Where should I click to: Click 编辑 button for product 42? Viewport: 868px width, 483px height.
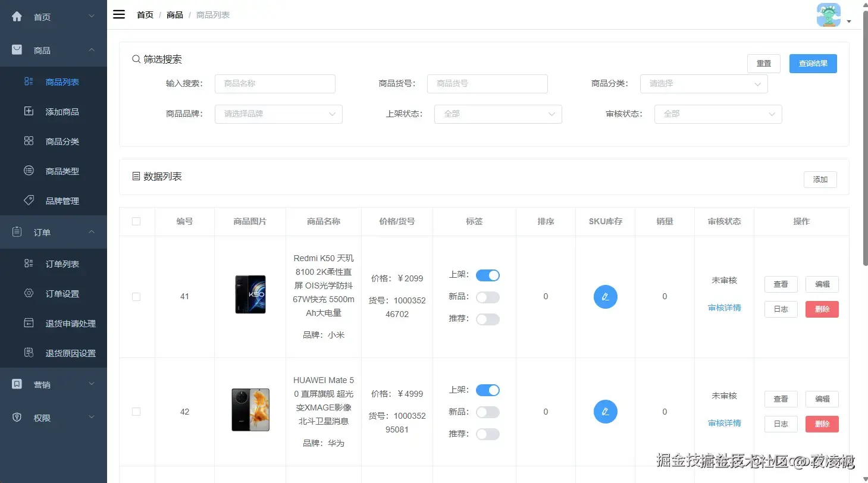click(x=822, y=399)
